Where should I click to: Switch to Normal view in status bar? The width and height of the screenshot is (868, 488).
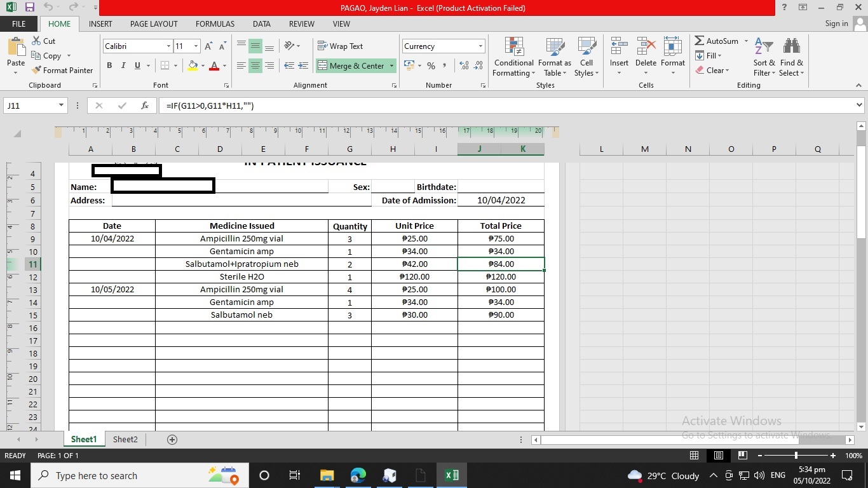[695, 456]
